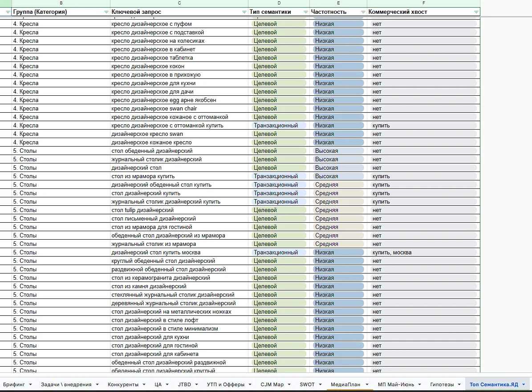Select cell 'кресло дизайнерское таблетка'
Image resolution: width=532 pixels, height=392 pixels.
coord(179,58)
